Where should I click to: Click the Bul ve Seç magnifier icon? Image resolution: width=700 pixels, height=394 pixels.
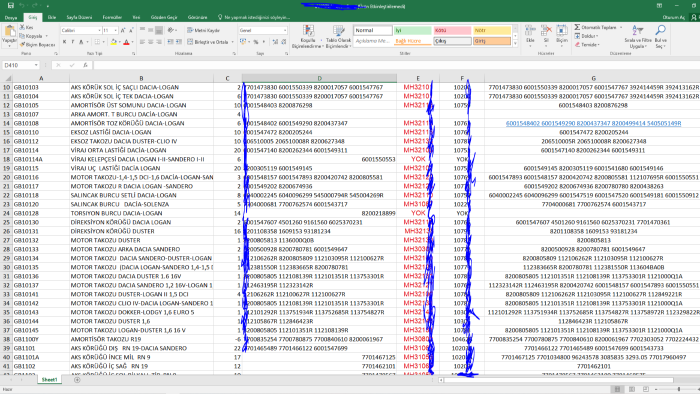[660, 30]
